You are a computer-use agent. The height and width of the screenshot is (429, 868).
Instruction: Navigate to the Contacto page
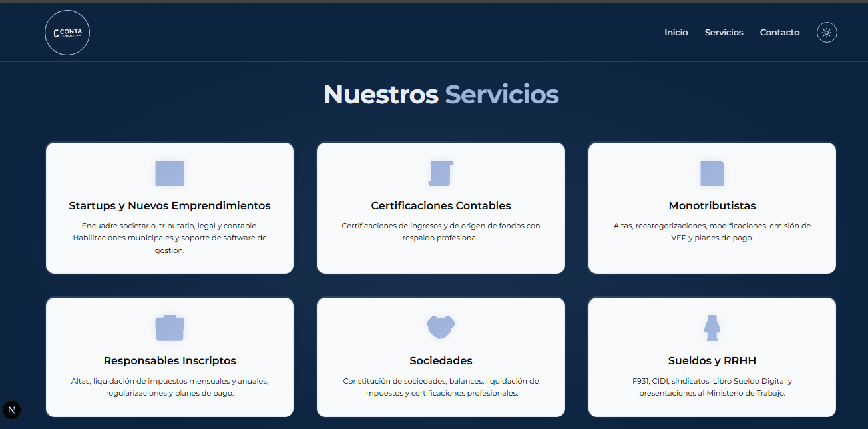coord(779,33)
